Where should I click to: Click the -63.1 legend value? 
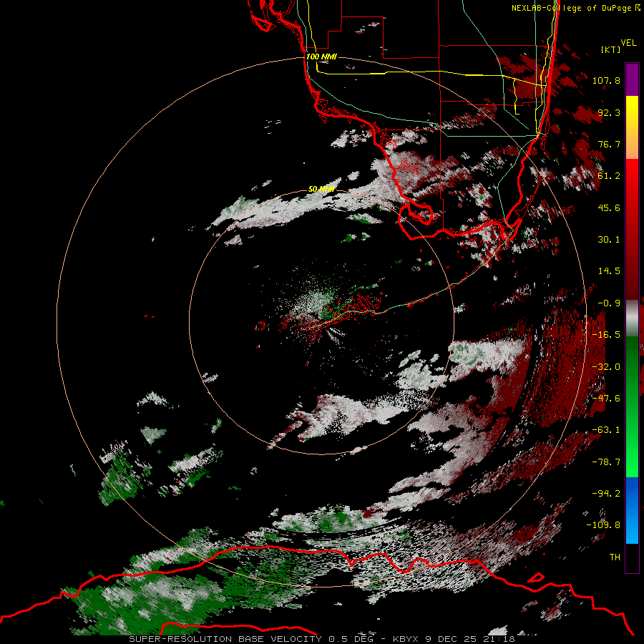coord(606,430)
